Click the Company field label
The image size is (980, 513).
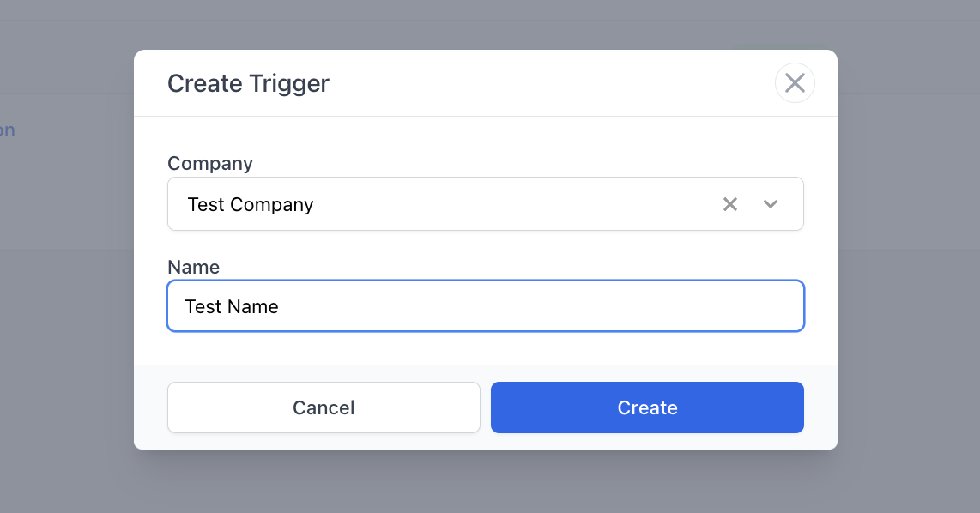coord(210,163)
